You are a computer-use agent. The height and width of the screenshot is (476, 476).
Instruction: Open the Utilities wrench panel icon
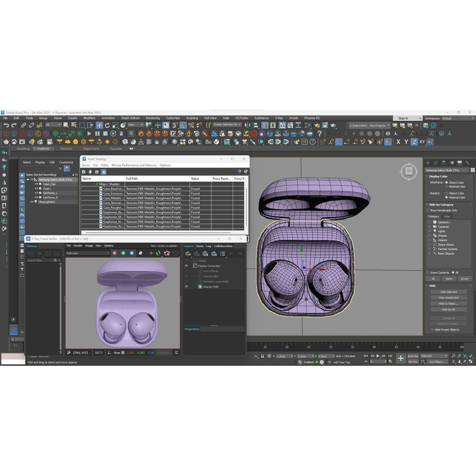[468, 163]
